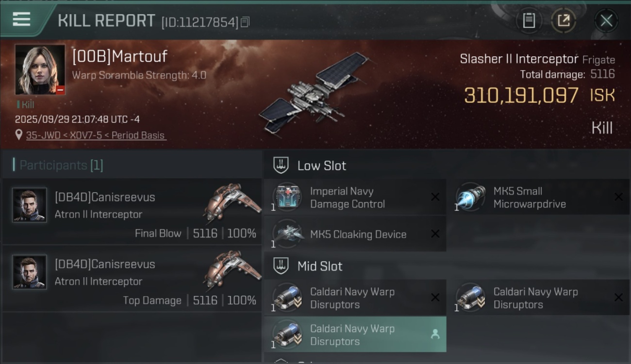Copy the kill report ID icon
This screenshot has width=631, height=364.
click(x=245, y=22)
